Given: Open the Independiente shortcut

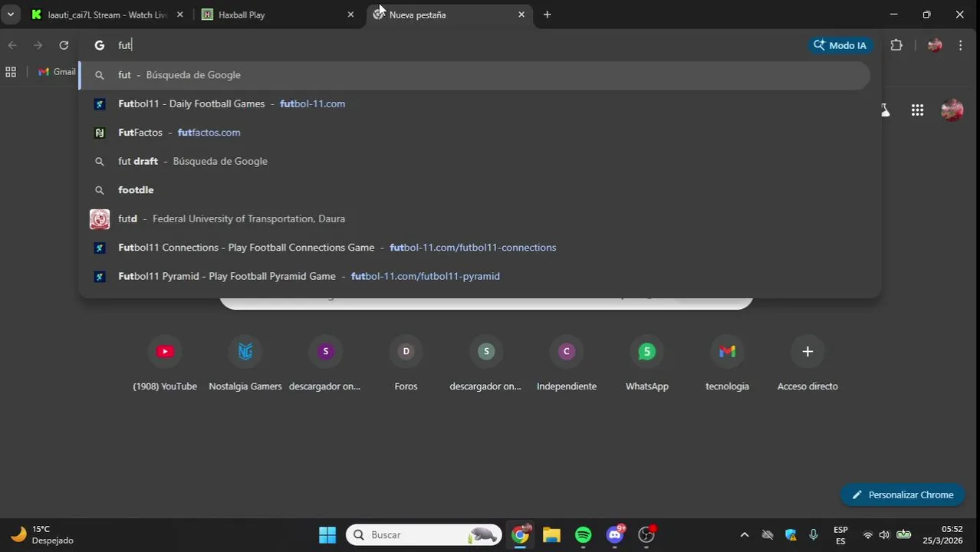Looking at the screenshot, I should click(567, 363).
